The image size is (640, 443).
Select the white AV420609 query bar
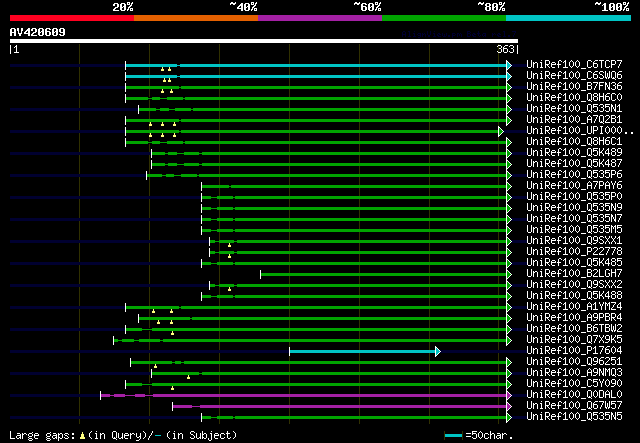pyautogui.click(x=264, y=41)
